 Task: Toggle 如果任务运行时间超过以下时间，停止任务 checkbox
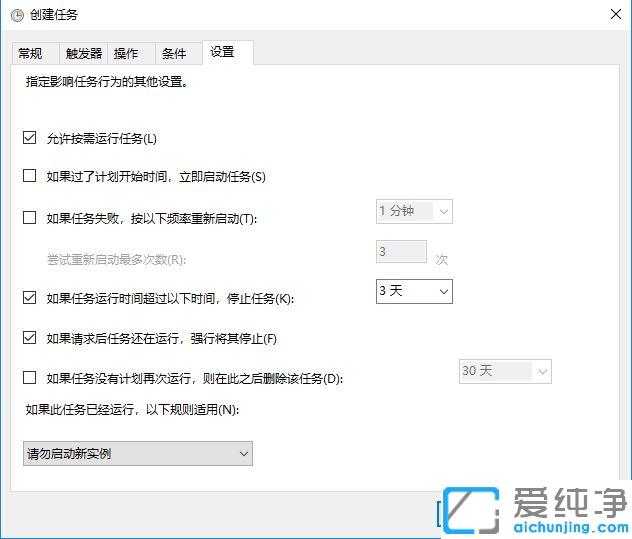click(x=30, y=298)
